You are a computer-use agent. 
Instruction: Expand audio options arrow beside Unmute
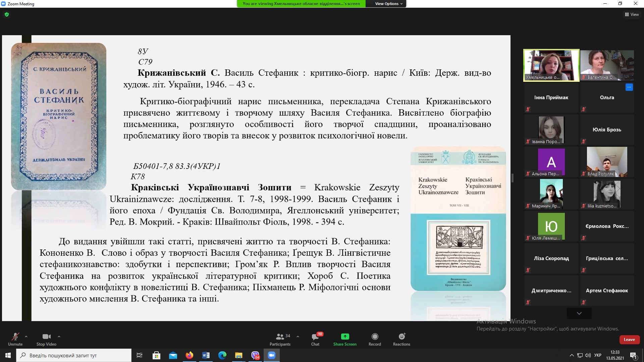[26, 336]
